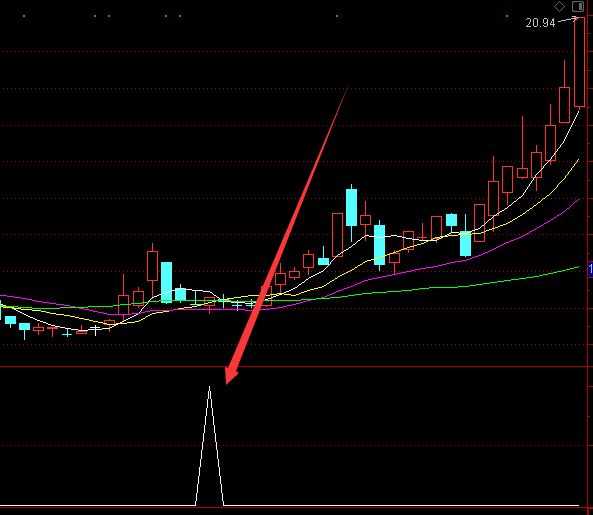Click the white spike peak in the indicator pane
The height and width of the screenshot is (515, 593).
pyautogui.click(x=210, y=387)
